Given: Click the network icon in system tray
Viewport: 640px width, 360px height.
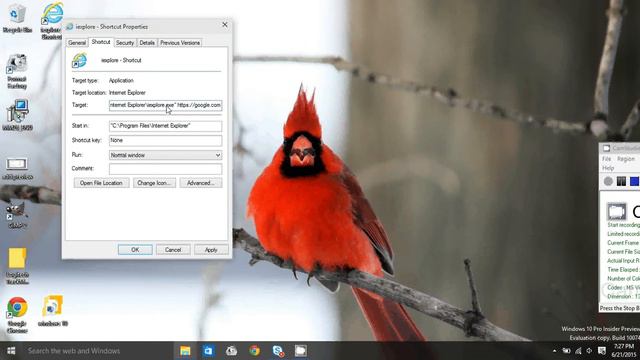Looking at the screenshot, I should [x=578, y=351].
